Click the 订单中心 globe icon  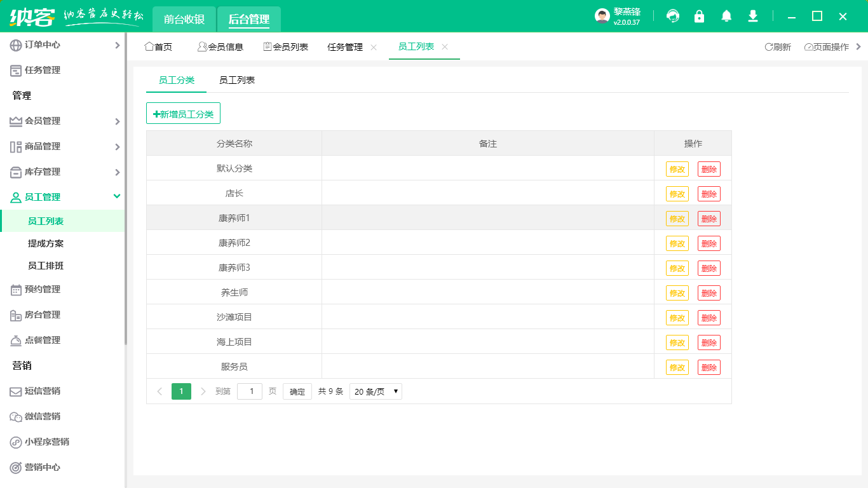[16, 45]
